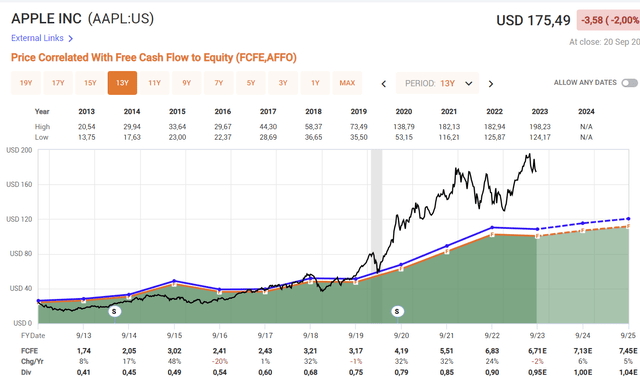Click the USD 175,49 price

(533, 20)
